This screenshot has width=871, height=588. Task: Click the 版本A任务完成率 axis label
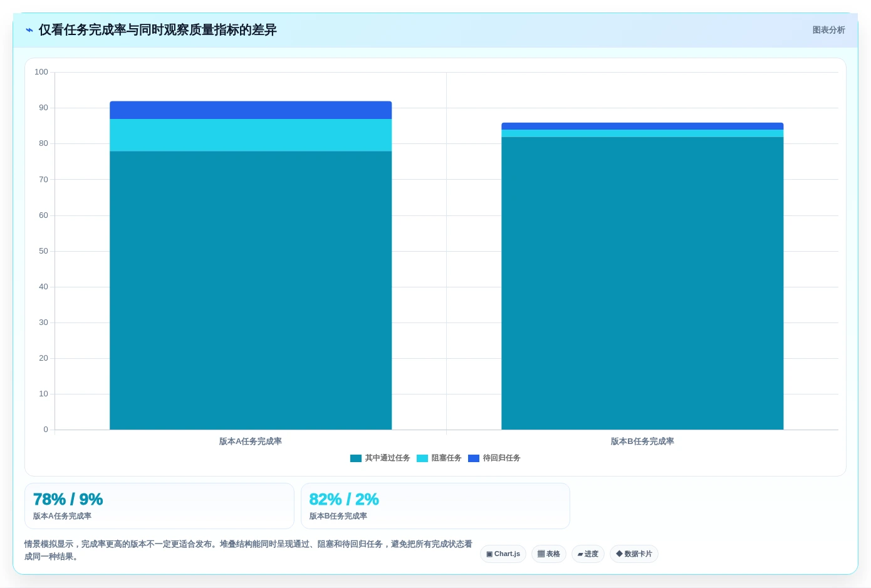coord(251,441)
